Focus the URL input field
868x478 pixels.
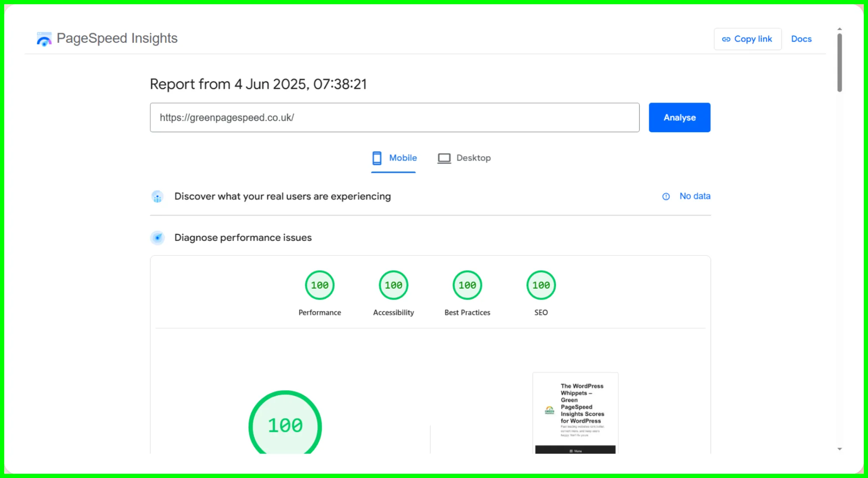[394, 118]
